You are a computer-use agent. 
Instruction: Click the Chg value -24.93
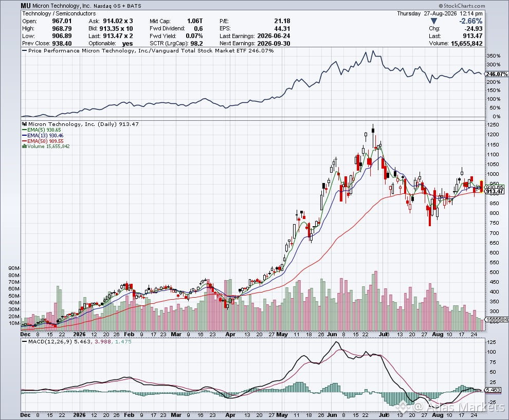[x=472, y=29]
